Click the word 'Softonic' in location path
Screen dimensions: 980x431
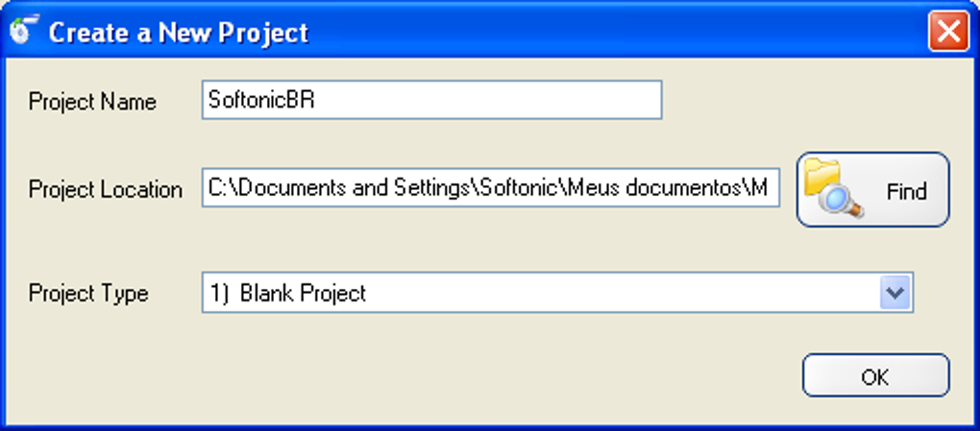click(516, 188)
